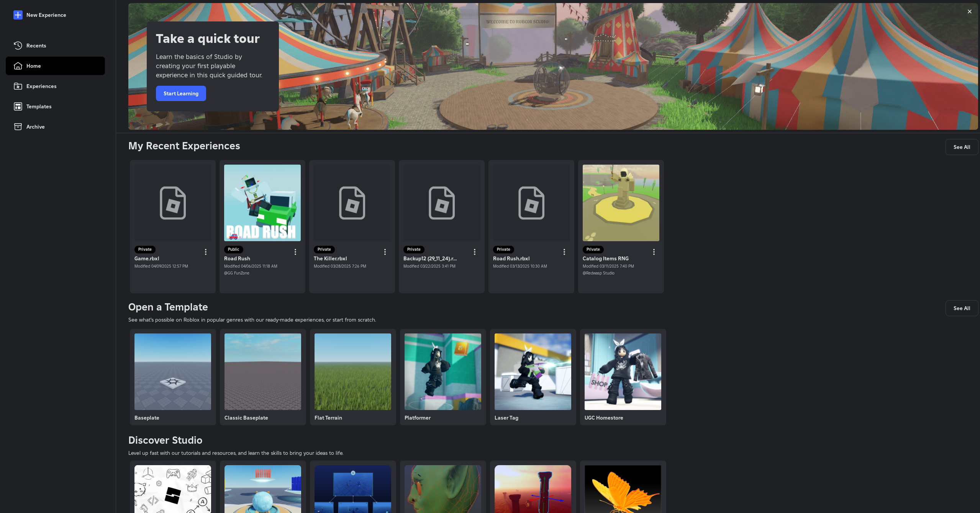This screenshot has width=980, height=513.
Task: Select Home in the sidebar
Action: [x=33, y=66]
